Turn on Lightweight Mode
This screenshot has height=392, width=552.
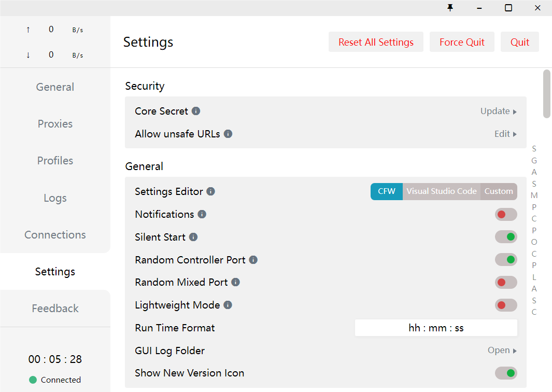(505, 305)
